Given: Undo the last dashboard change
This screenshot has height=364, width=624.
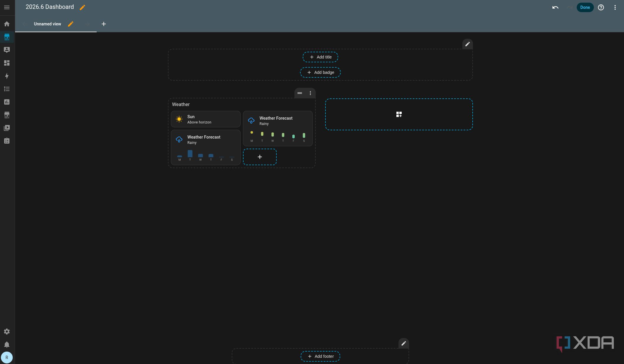Looking at the screenshot, I should [555, 7].
